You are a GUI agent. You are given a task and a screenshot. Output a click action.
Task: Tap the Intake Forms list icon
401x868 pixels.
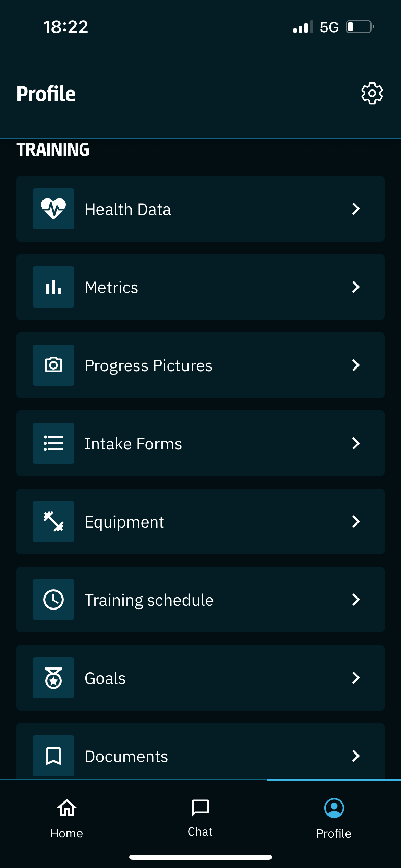(x=53, y=443)
